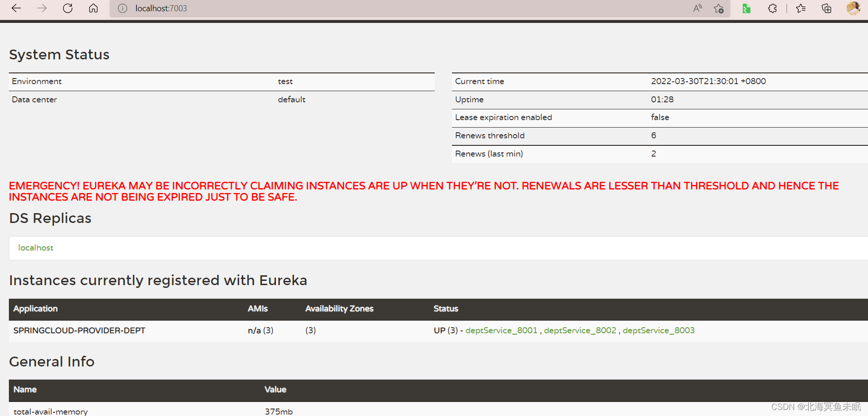The width and height of the screenshot is (868, 416).
Task: Open the Favorites list icon
Action: click(x=801, y=8)
